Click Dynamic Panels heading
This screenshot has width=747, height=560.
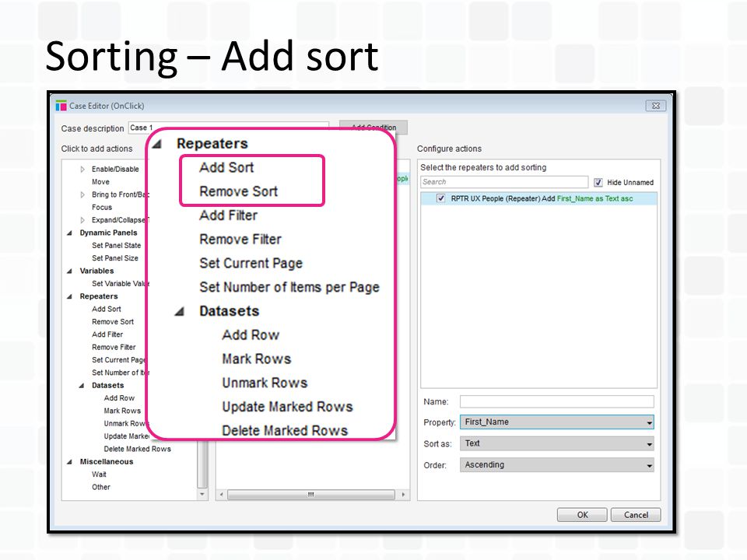(x=109, y=233)
